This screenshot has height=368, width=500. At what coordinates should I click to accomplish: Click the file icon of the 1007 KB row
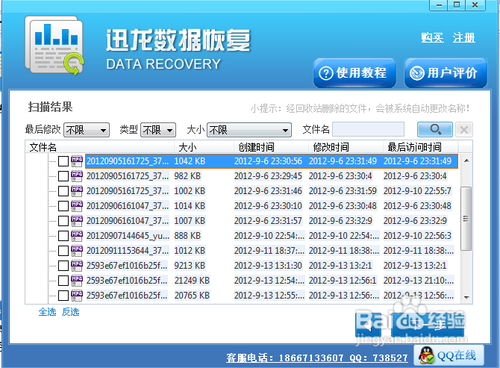(x=76, y=221)
